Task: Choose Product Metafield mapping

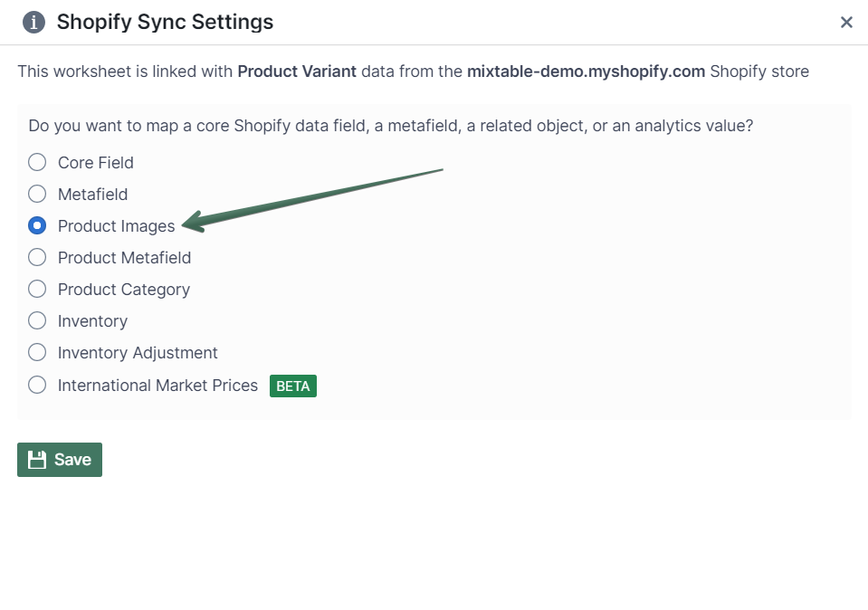Action: pyautogui.click(x=36, y=257)
